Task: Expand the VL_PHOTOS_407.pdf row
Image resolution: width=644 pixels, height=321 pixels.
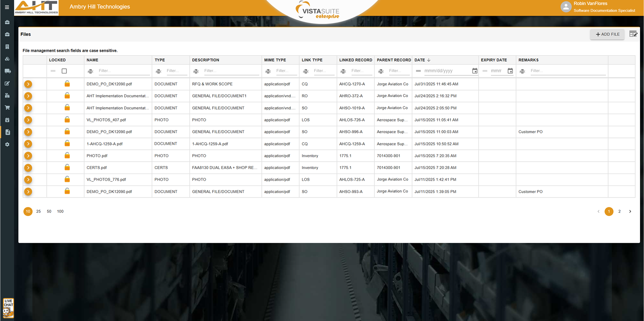Action: point(28,120)
